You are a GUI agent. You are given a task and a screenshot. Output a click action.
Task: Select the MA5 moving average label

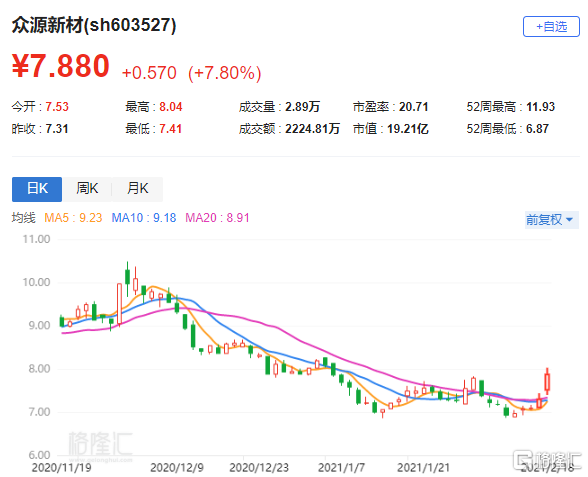pyautogui.click(x=73, y=218)
